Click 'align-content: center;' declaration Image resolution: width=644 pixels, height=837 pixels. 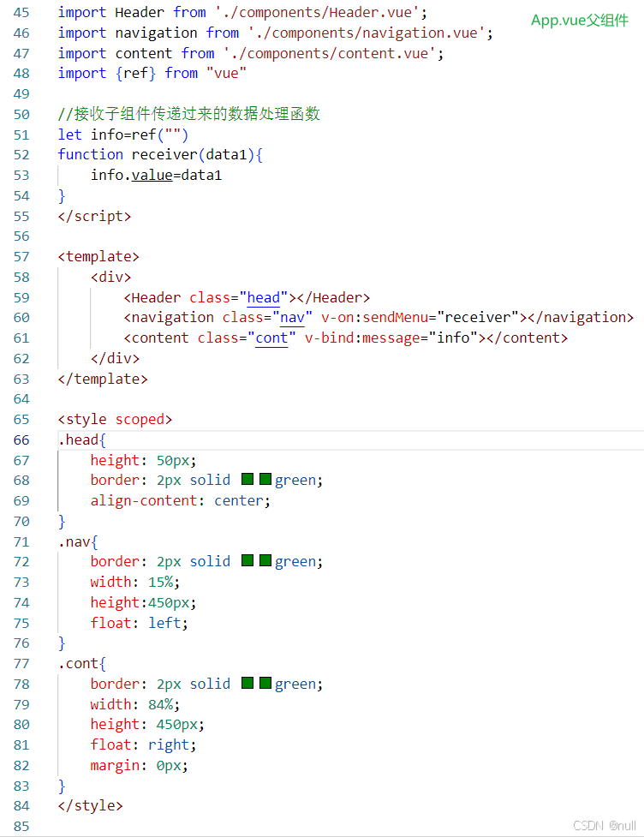point(181,500)
